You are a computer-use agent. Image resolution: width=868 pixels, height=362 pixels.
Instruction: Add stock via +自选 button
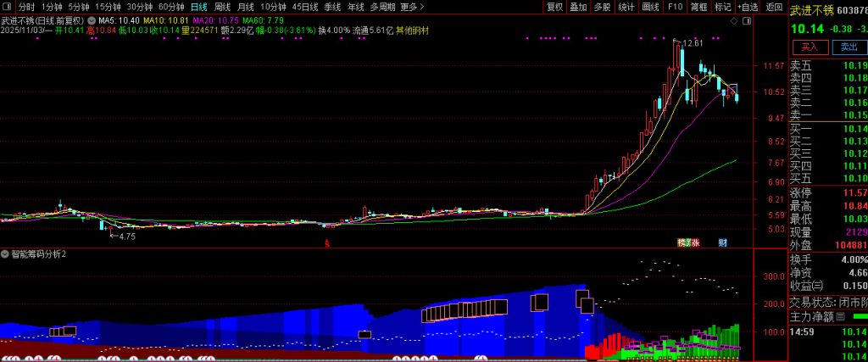click(x=748, y=7)
